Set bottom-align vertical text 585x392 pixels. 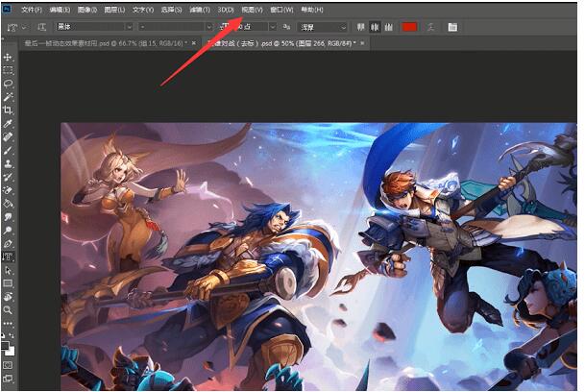coord(389,27)
